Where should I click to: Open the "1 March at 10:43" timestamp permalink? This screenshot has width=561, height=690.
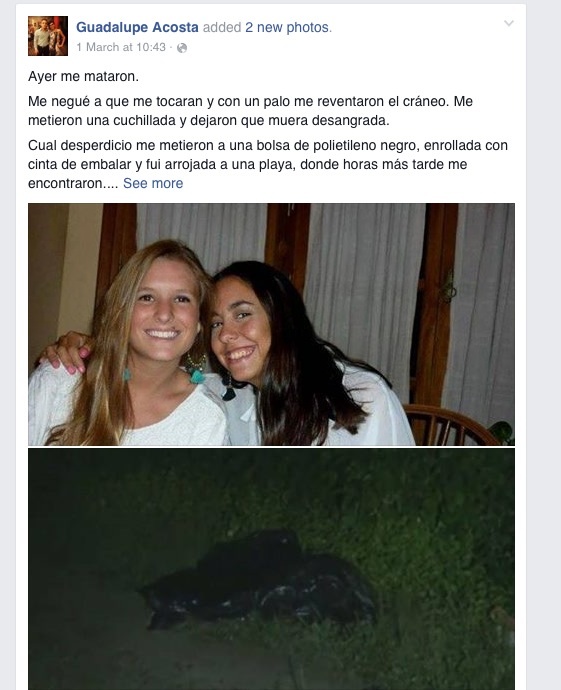121,47
